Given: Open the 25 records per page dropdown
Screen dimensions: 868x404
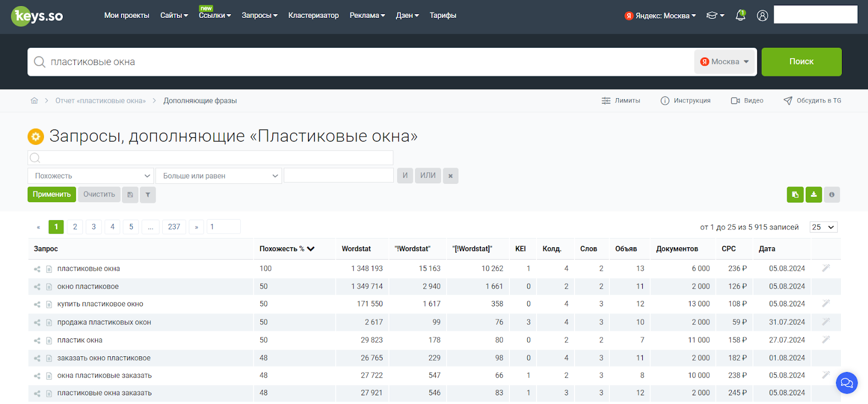Looking at the screenshot, I should 824,227.
